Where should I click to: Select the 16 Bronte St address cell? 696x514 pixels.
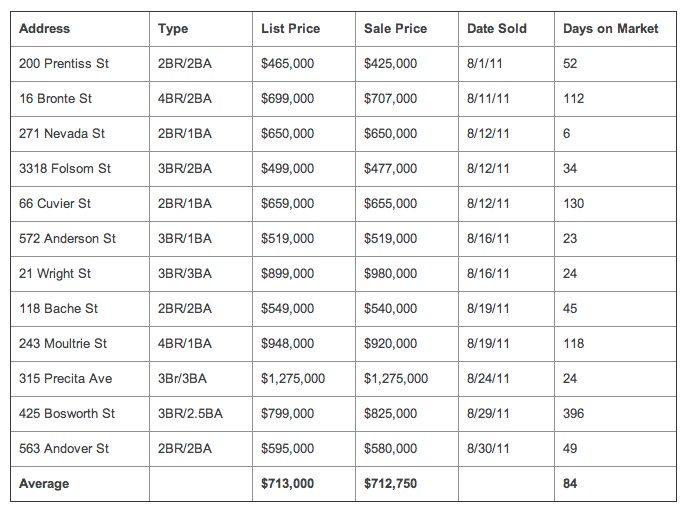[x=56, y=99]
